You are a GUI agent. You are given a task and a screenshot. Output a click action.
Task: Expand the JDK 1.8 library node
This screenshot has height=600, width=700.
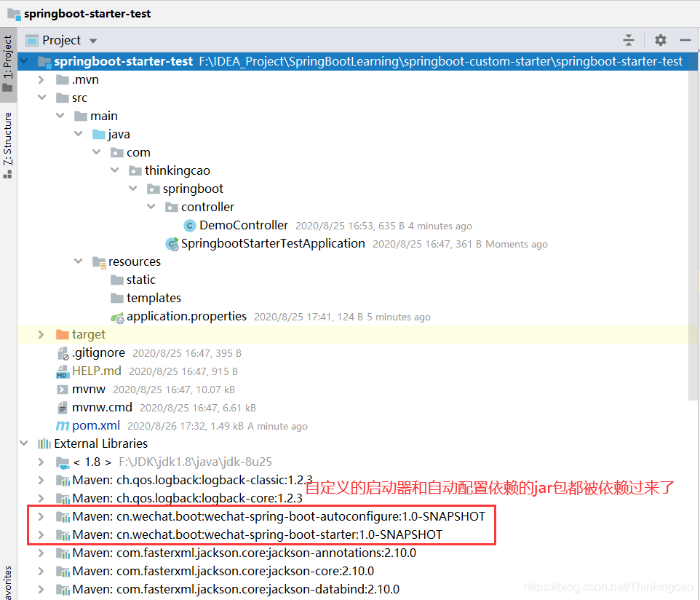pos(41,462)
